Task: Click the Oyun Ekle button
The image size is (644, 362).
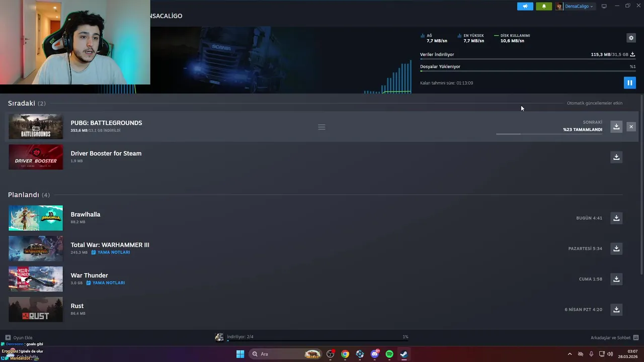Action: 19,338
